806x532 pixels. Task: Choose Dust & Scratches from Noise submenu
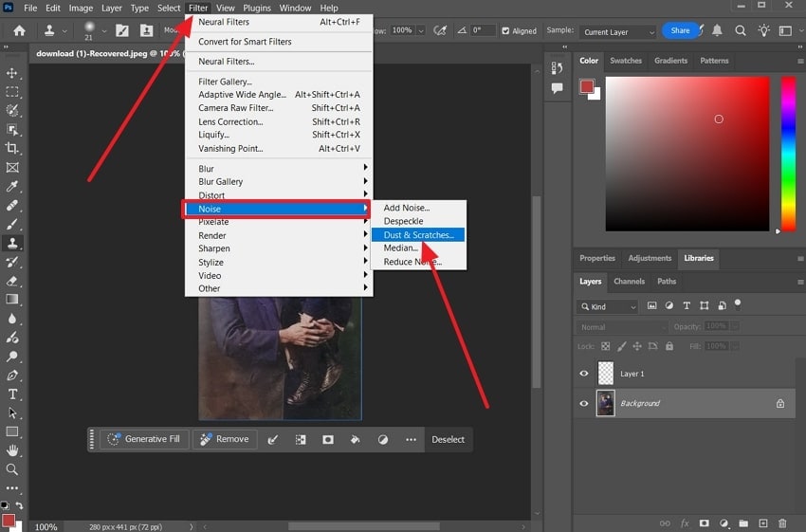418,235
